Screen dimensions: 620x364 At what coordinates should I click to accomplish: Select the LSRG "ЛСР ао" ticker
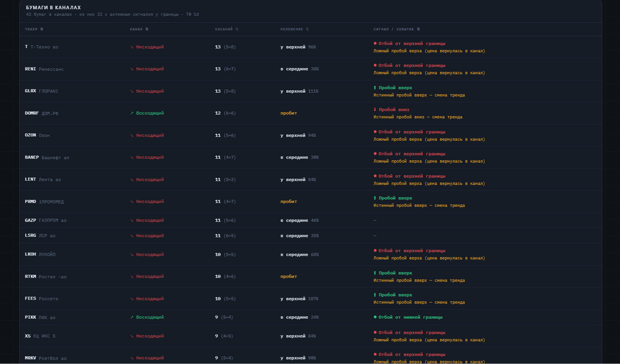click(x=40, y=236)
